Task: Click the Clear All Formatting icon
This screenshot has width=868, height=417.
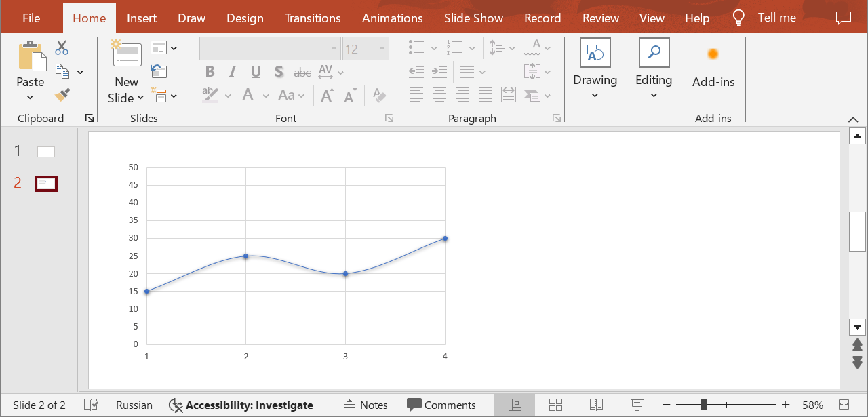Action: click(379, 96)
